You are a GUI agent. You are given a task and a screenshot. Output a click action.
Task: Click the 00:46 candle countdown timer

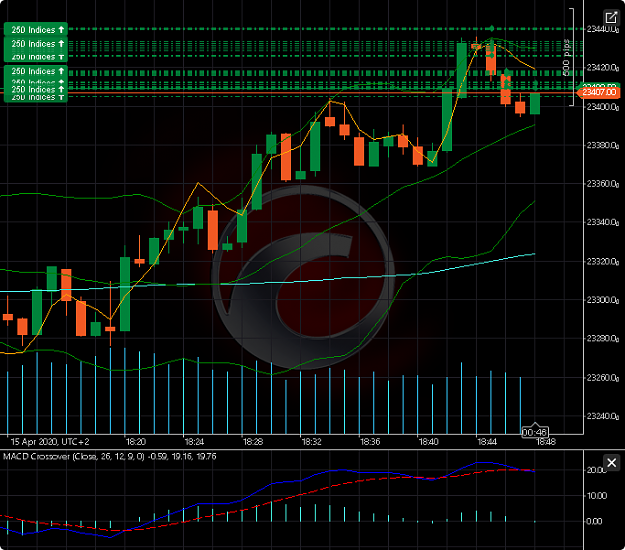535,432
